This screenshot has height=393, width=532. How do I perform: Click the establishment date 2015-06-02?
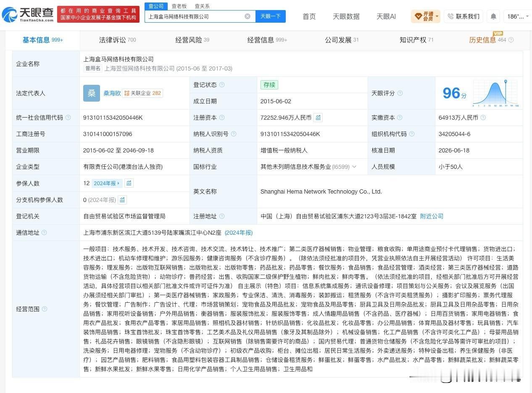(276, 101)
